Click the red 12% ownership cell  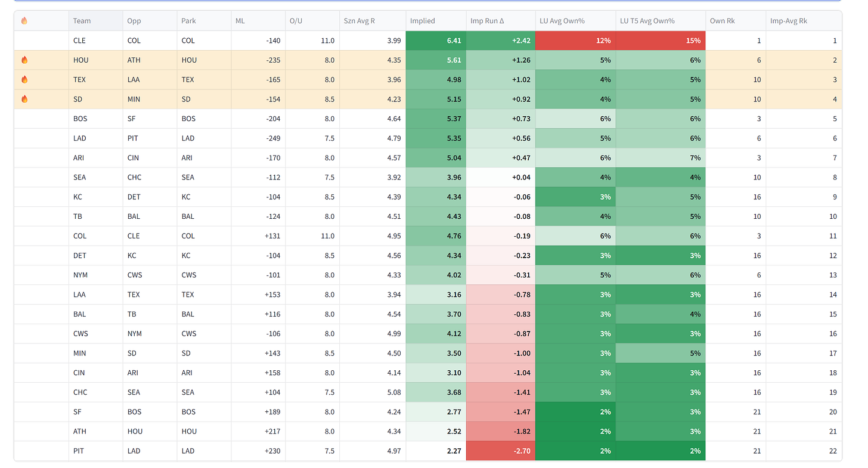coord(575,41)
